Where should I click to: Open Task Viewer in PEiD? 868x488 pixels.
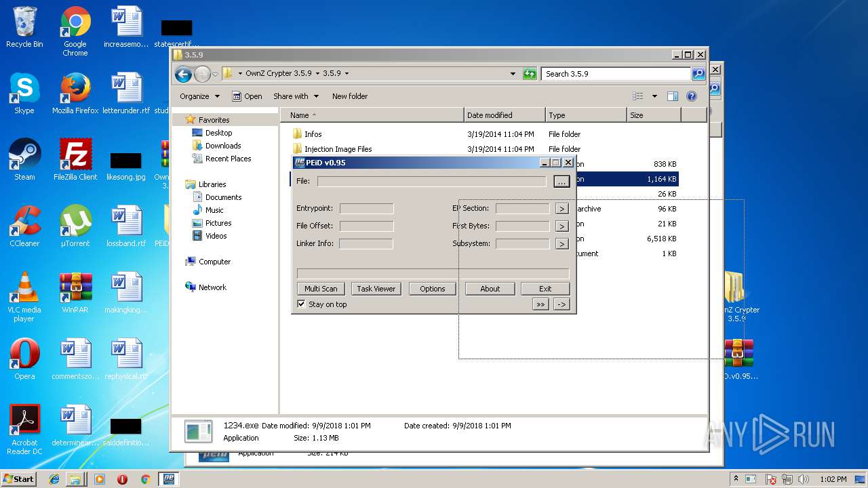pos(376,289)
